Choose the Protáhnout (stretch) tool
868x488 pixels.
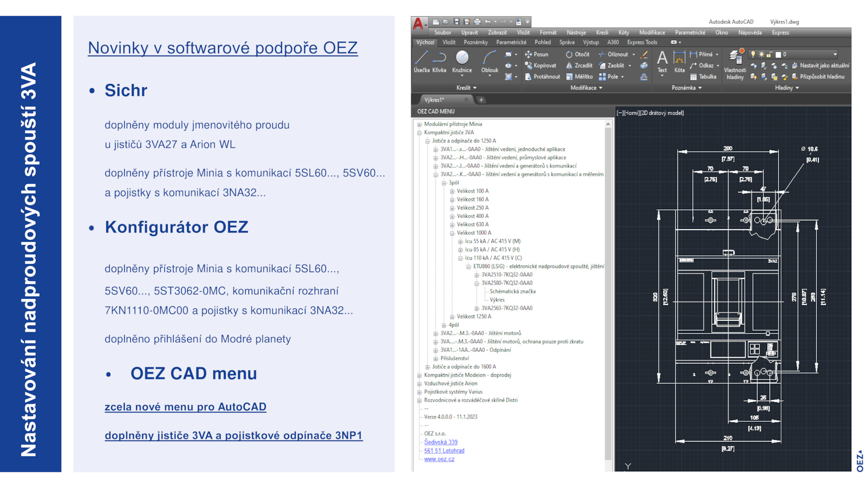(x=542, y=76)
